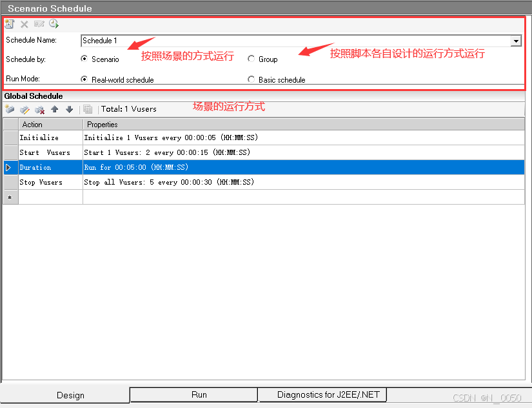The width and height of the screenshot is (532, 408).
Task: Choose Basic schedule run mode
Action: coord(251,79)
